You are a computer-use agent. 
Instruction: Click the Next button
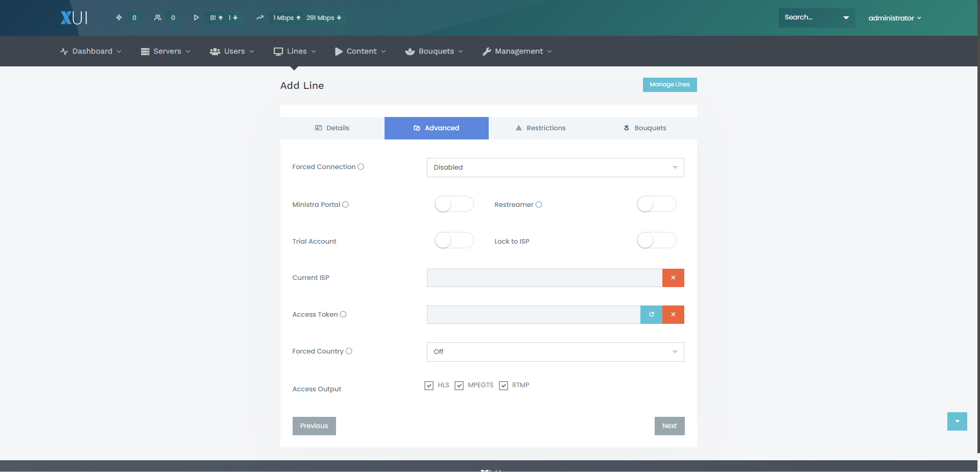[670, 426]
